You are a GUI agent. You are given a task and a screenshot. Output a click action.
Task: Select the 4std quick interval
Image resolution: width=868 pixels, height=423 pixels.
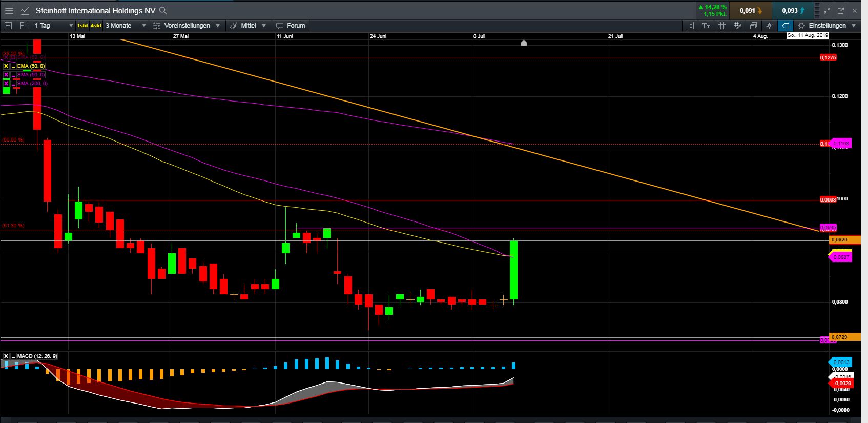(x=96, y=25)
